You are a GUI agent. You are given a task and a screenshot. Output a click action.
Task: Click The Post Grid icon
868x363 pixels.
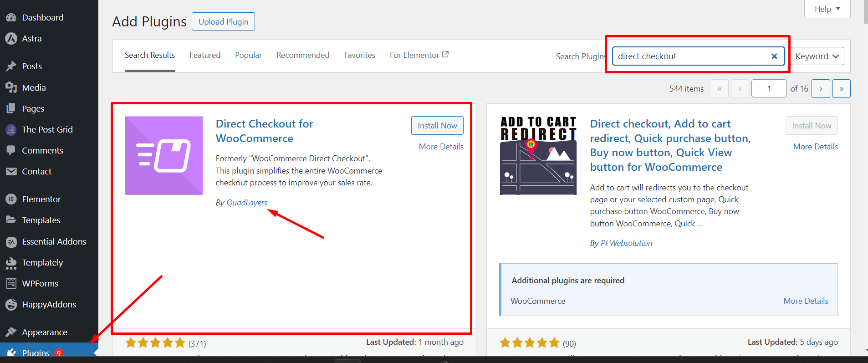(11, 130)
